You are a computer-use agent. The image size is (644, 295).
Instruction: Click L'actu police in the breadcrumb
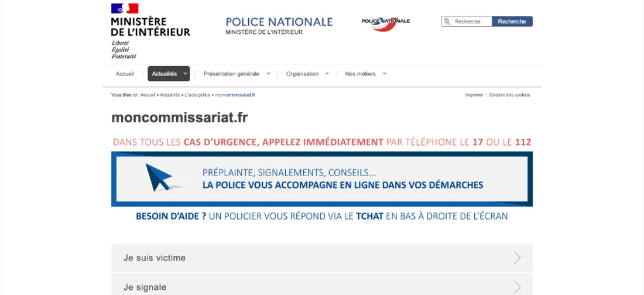coord(197,95)
